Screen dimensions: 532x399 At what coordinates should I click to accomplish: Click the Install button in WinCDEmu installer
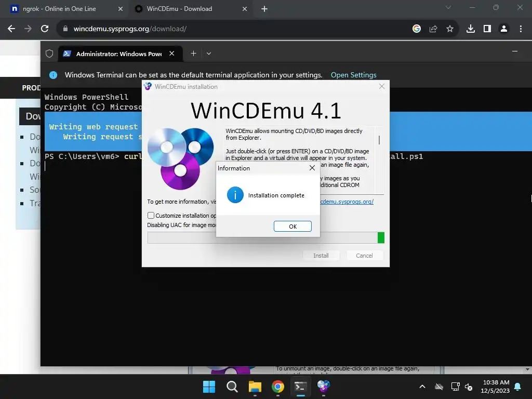coord(321,256)
